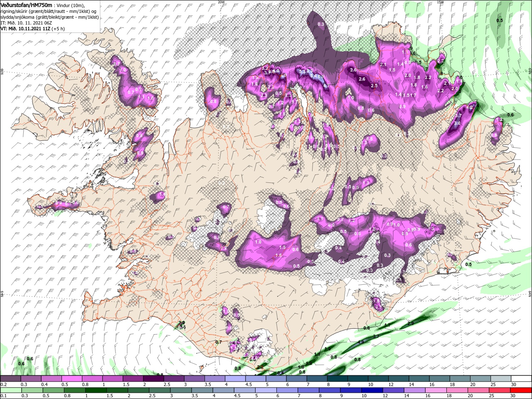Select the 0.3 swatch in the upper purple legend
This screenshot has height=399, width=532.
(x=31, y=379)
